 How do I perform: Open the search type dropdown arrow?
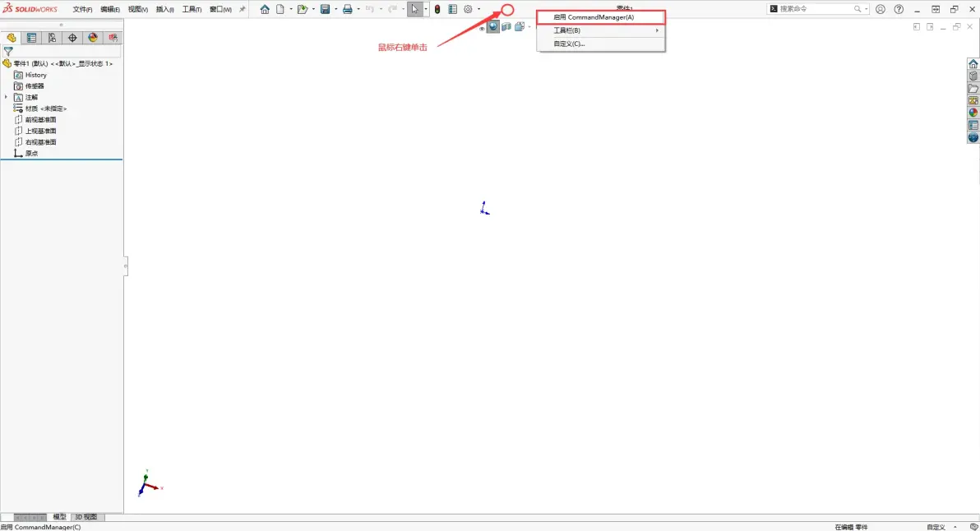pyautogui.click(x=866, y=9)
